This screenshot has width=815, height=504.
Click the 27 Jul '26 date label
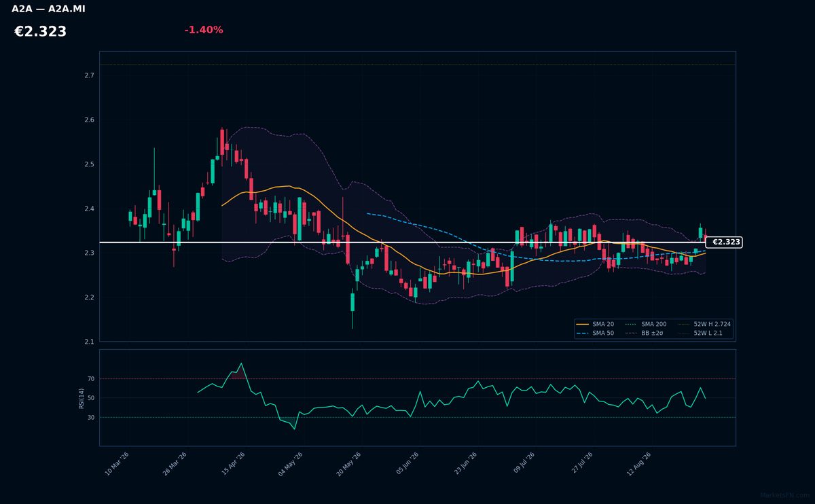pyautogui.click(x=581, y=464)
